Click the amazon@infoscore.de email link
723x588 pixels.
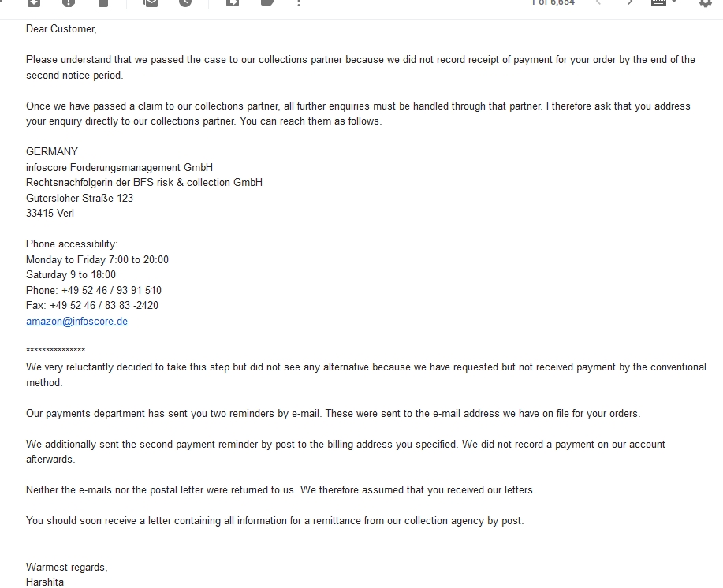76,322
